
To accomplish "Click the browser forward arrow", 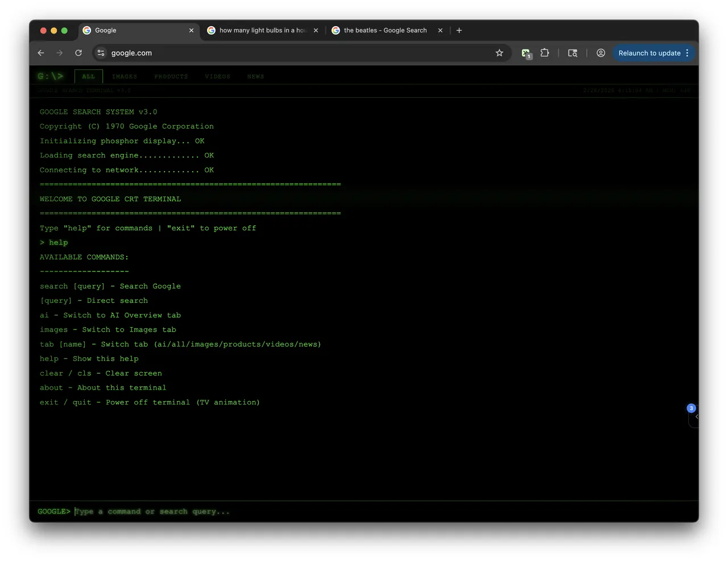I will [60, 53].
